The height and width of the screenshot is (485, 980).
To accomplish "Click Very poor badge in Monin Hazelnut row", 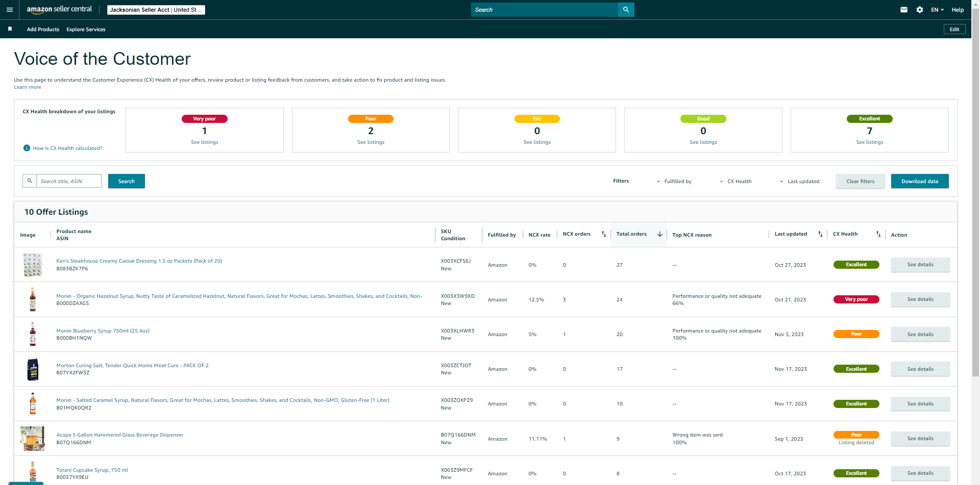I will click(856, 299).
